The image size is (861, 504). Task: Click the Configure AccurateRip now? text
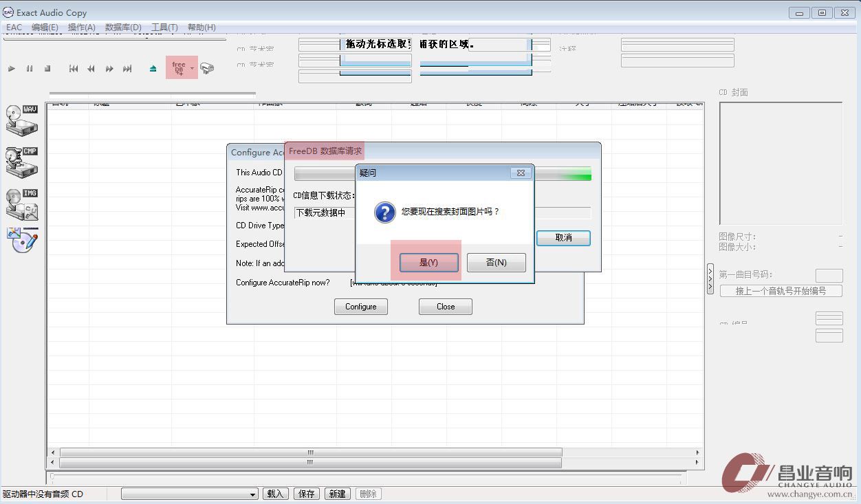[x=283, y=283]
